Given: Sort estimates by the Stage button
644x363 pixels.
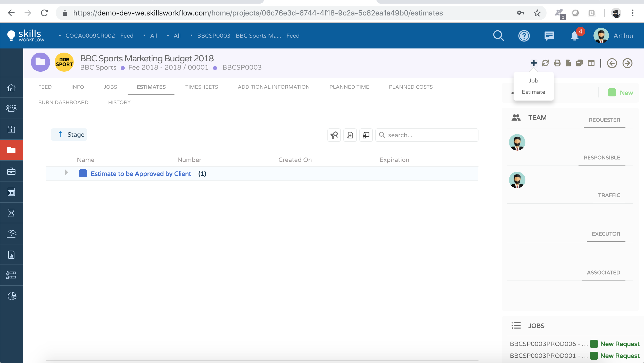Looking at the screenshot, I should click(x=69, y=134).
